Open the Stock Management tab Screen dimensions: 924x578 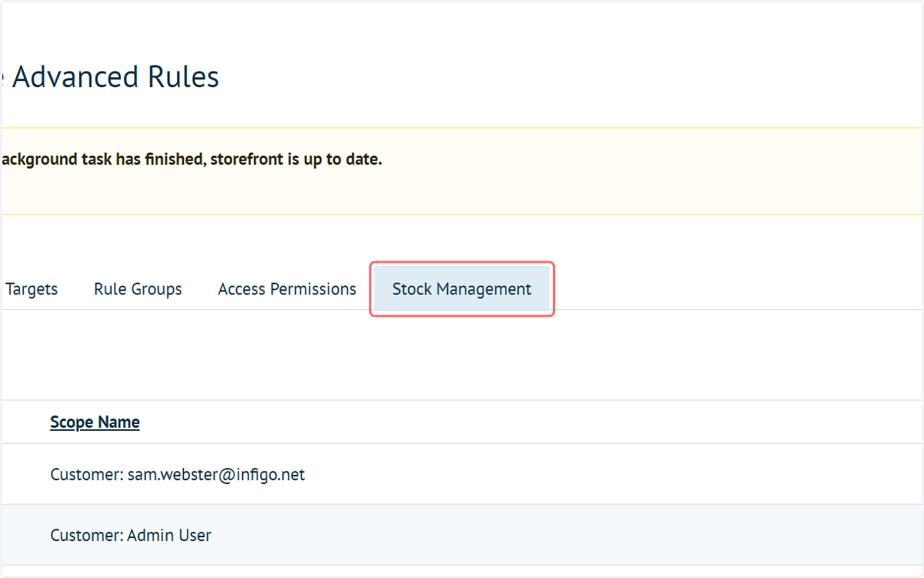tap(462, 289)
